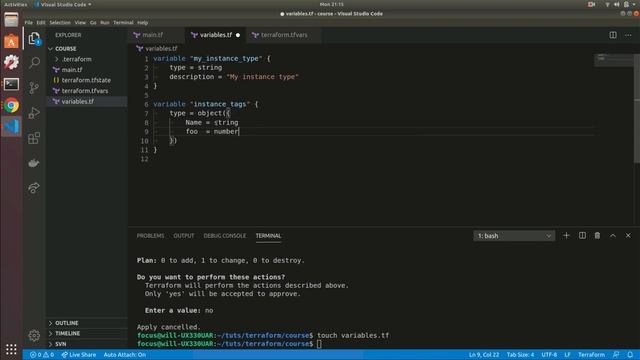Change Terraform language mode
This screenshot has width=640, height=360.
coord(591,355)
